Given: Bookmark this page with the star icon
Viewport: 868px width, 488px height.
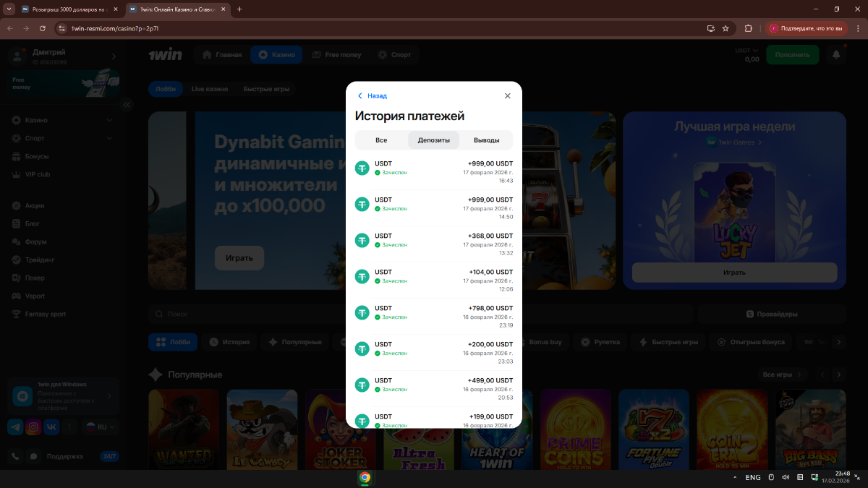Looking at the screenshot, I should [x=726, y=28].
